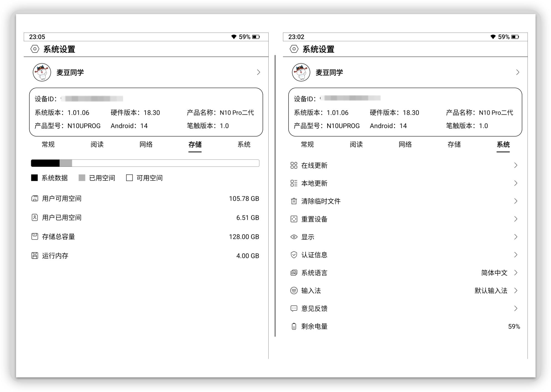Viewport: 551px width, 392px height.
Task: Click the gray 已用空间 legend swatch
Action: coord(82,178)
